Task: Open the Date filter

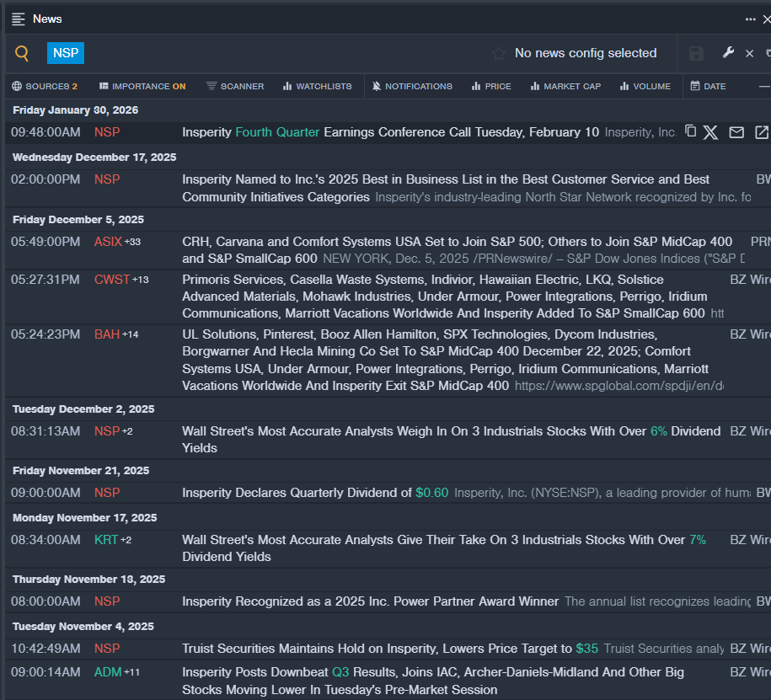Action: click(708, 86)
